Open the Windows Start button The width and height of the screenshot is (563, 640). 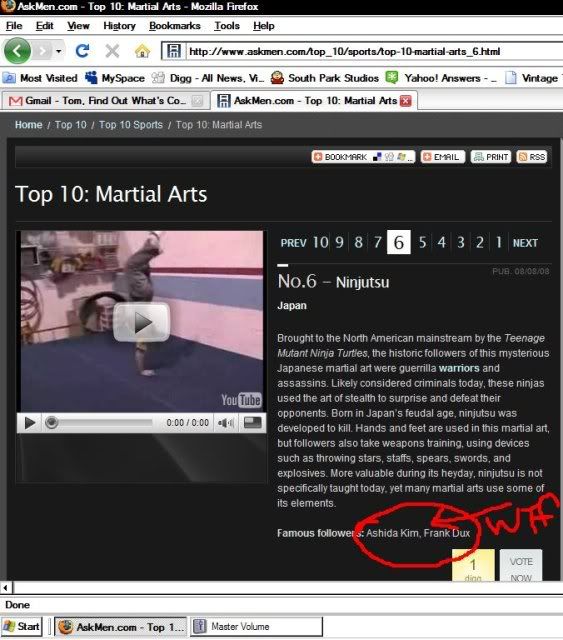[22, 627]
